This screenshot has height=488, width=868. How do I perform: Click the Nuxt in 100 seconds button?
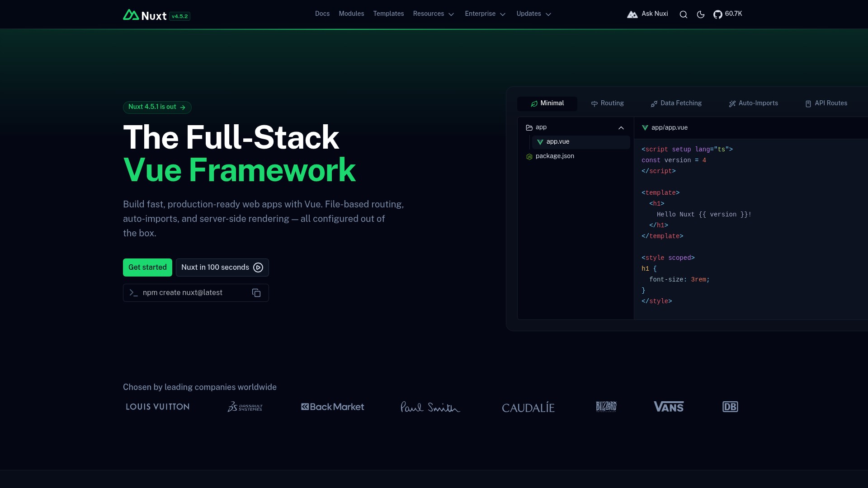tap(222, 267)
